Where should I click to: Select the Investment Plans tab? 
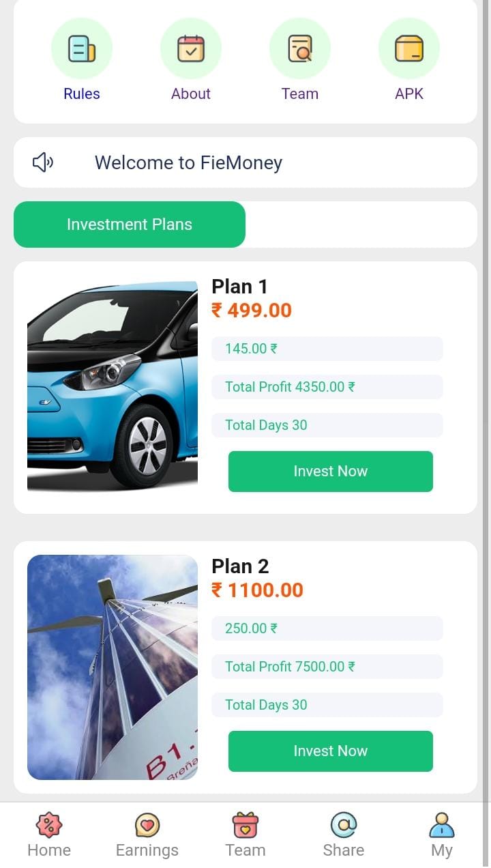tap(130, 225)
